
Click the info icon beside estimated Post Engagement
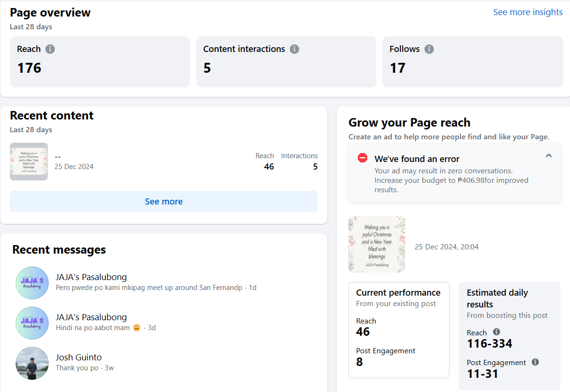pos(535,362)
